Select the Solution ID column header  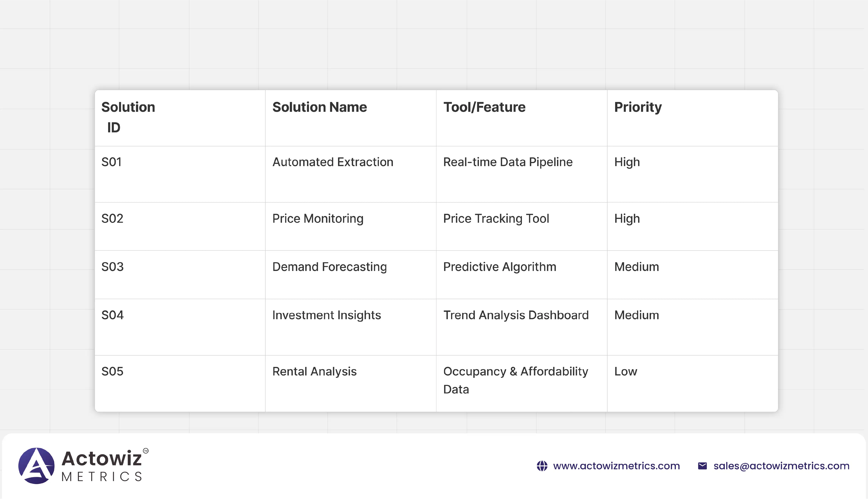click(128, 117)
